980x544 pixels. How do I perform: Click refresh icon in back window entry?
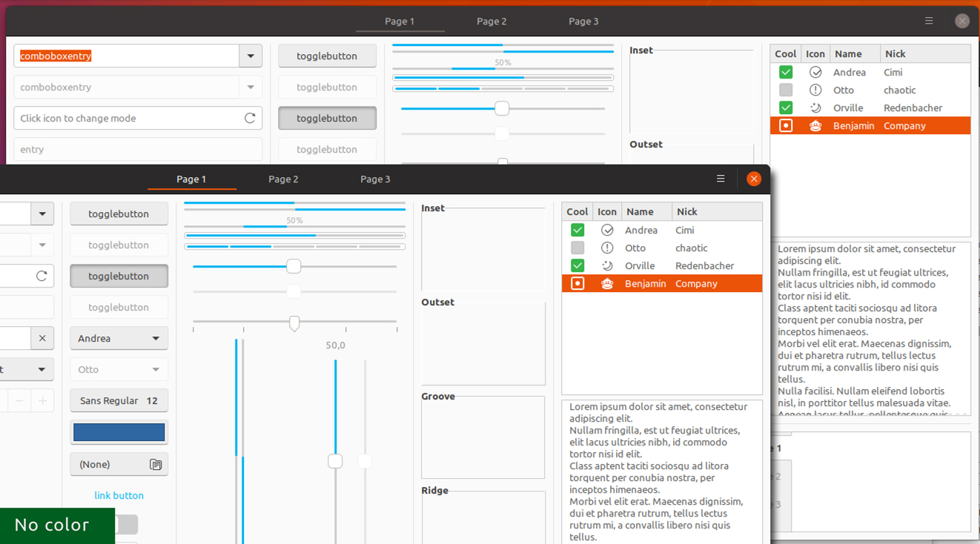click(250, 118)
